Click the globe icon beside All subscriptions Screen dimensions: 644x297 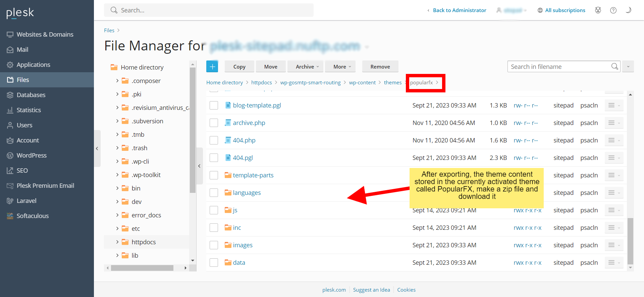pyautogui.click(x=540, y=10)
